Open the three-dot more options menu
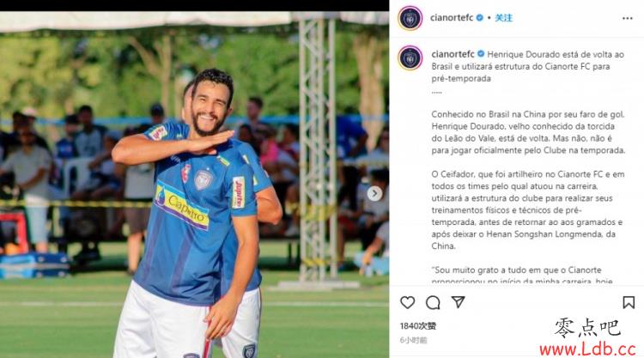The width and height of the screenshot is (644, 358). click(627, 18)
